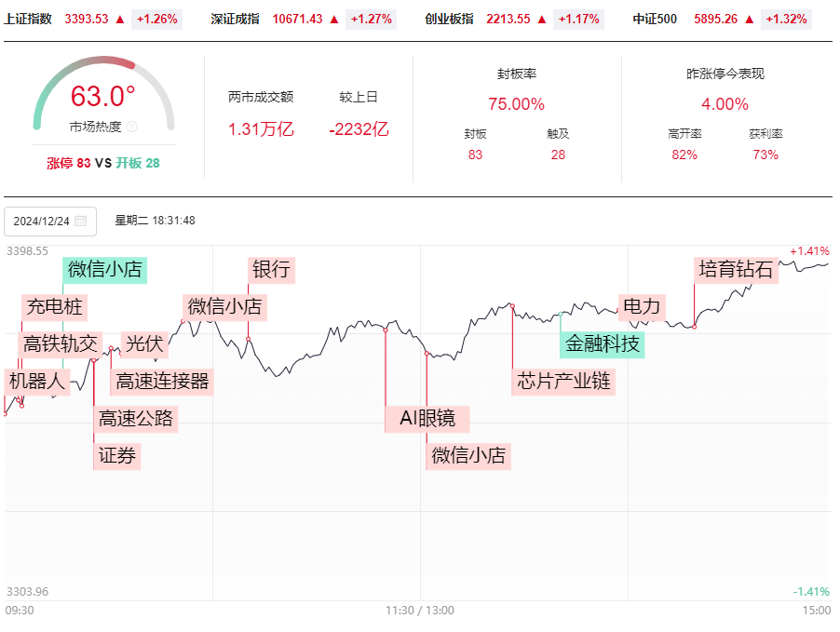Click the 上证指数 +1.26% change badge
The height and width of the screenshot is (632, 840).
click(x=157, y=20)
